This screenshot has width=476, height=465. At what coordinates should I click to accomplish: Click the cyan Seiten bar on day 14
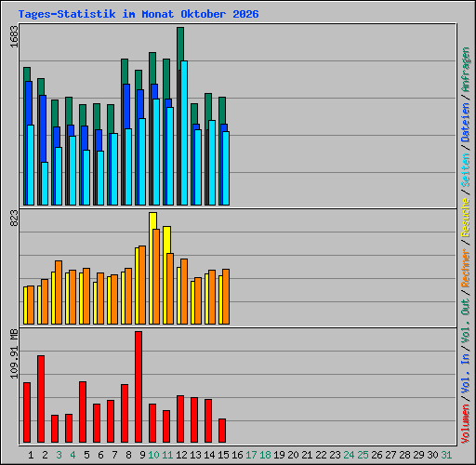pyautogui.click(x=212, y=163)
